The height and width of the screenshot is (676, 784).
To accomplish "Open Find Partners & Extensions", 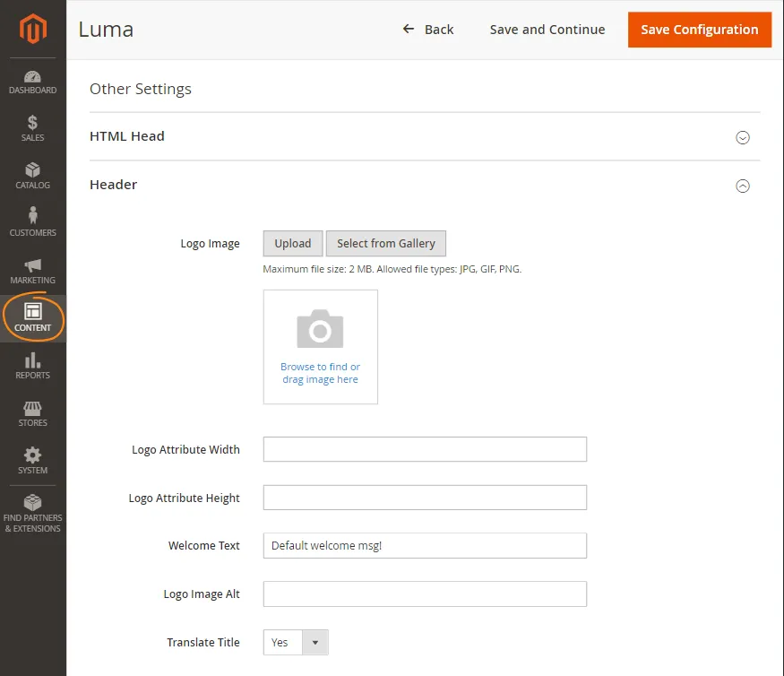I will (32, 511).
